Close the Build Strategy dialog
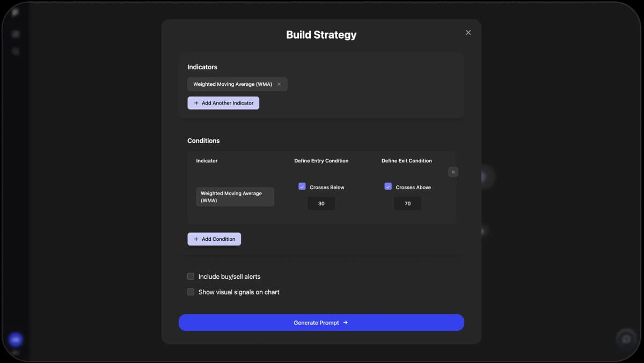644x363 pixels. click(468, 33)
